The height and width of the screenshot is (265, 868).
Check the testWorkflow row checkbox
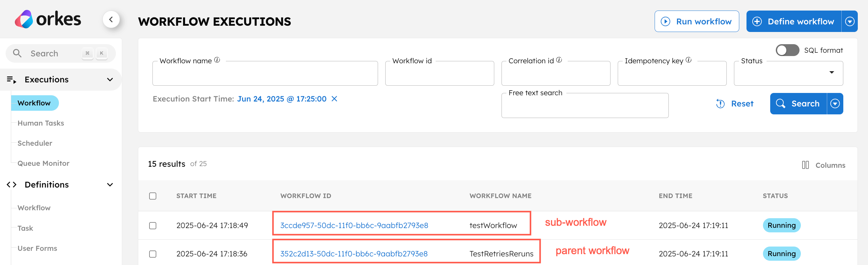pos(153,225)
